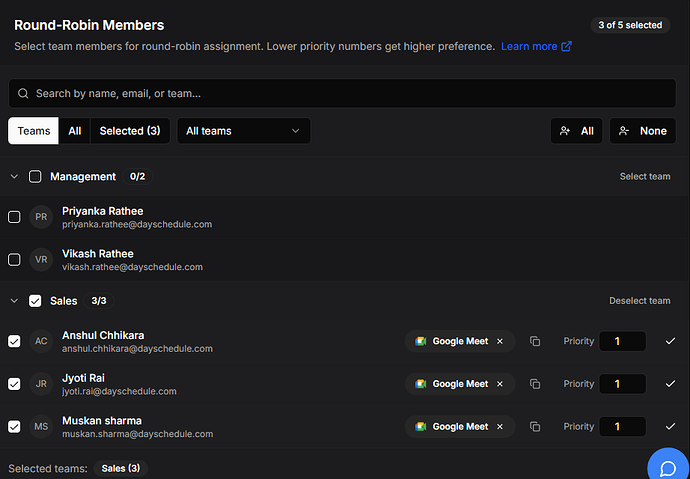Confirm priority checkmark for Jyoti Rai

(670, 384)
